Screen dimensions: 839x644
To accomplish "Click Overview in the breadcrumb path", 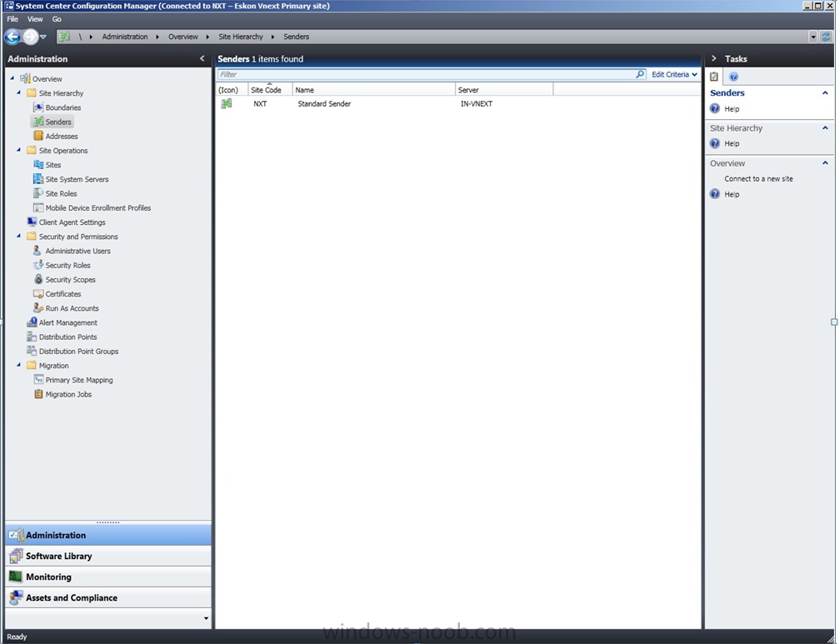I will pyautogui.click(x=183, y=37).
